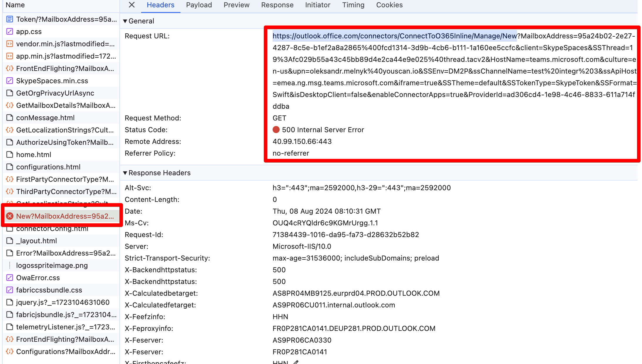Click the document icon beside Token/?MailboxAddress request
The image size is (642, 364).
pyautogui.click(x=10, y=19)
